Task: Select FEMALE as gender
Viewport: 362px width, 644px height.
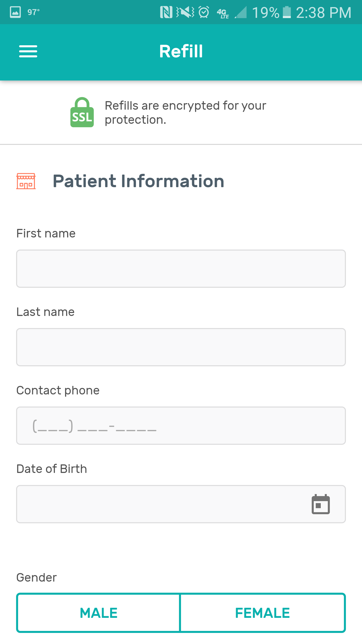Action: tap(262, 613)
